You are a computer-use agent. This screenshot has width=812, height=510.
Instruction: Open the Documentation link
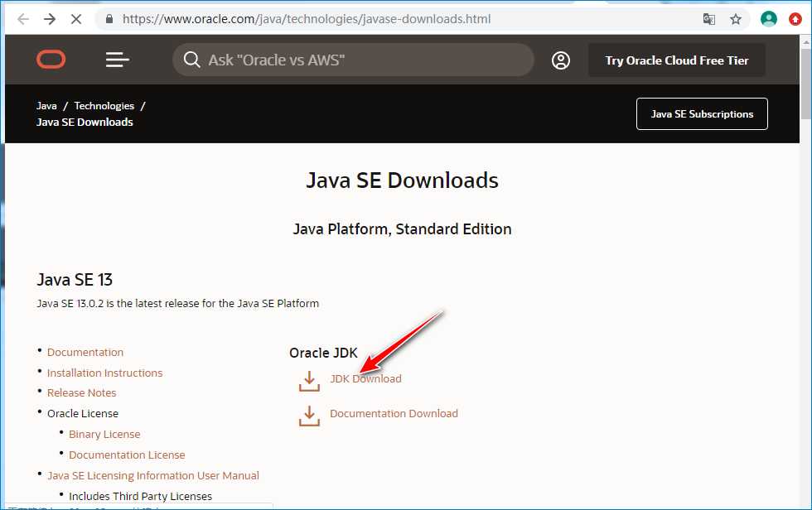(85, 352)
